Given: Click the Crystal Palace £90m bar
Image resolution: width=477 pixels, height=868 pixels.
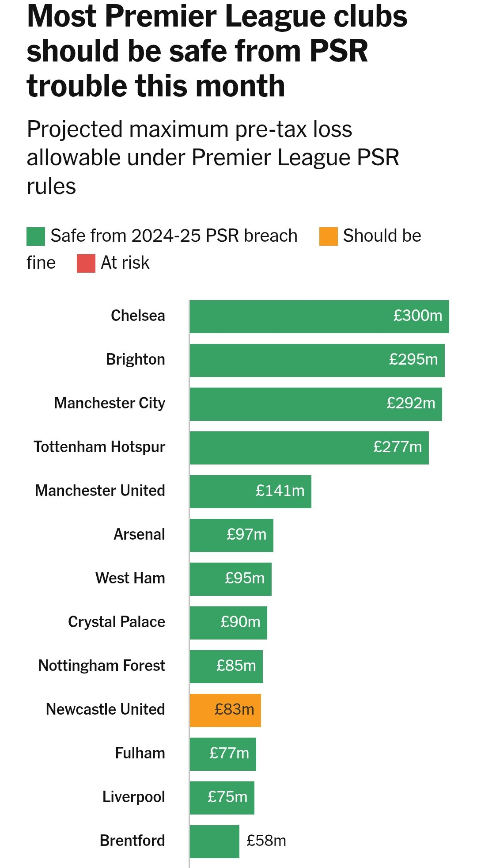Looking at the screenshot, I should coord(228,623).
